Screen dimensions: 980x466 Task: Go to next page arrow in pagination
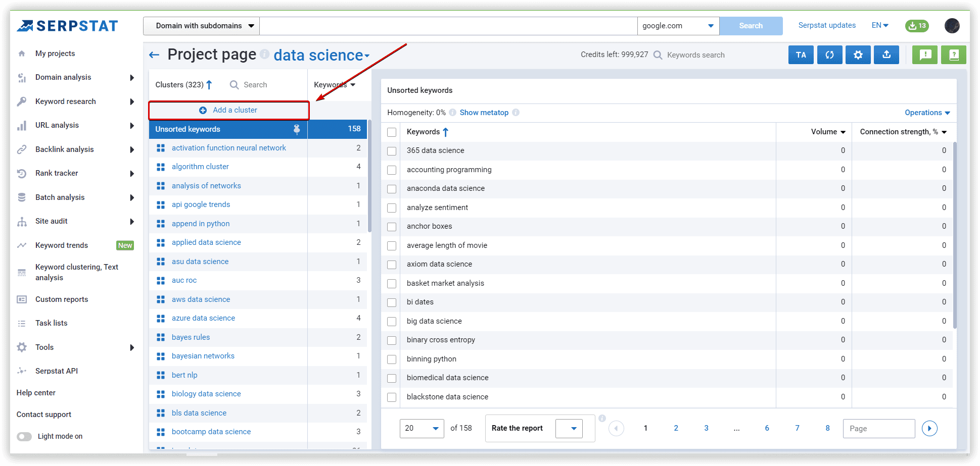pos(929,428)
